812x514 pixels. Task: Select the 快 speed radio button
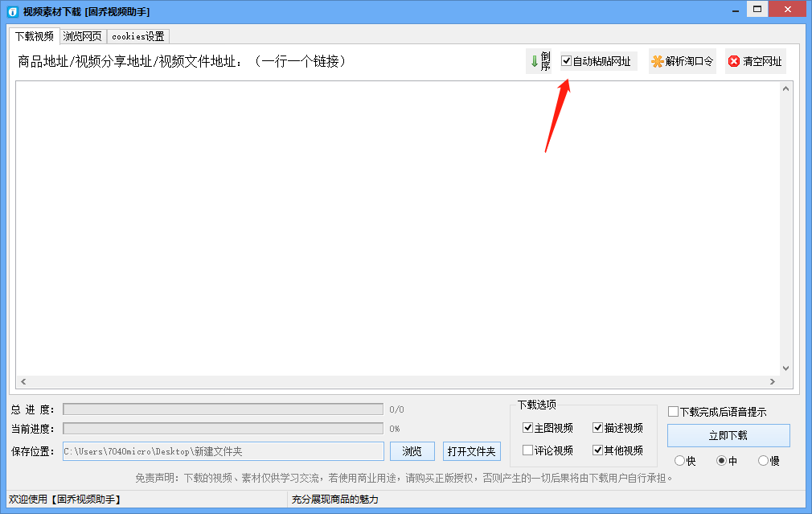[x=680, y=459]
